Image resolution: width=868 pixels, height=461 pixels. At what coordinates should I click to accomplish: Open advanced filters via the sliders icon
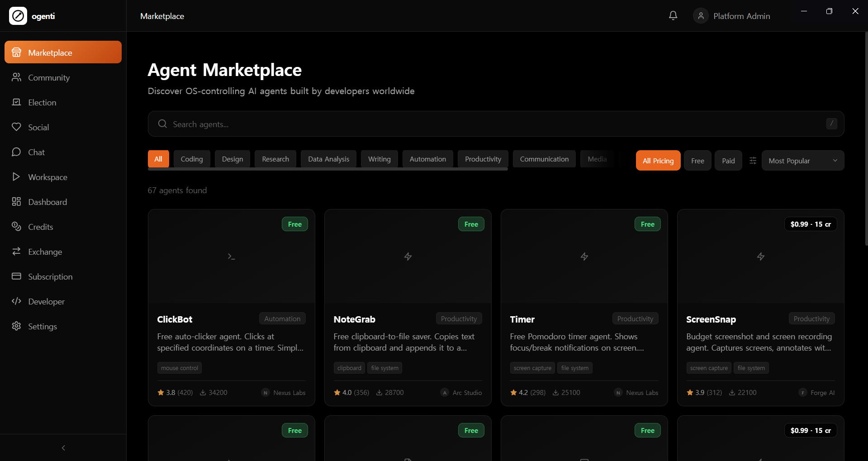(753, 160)
